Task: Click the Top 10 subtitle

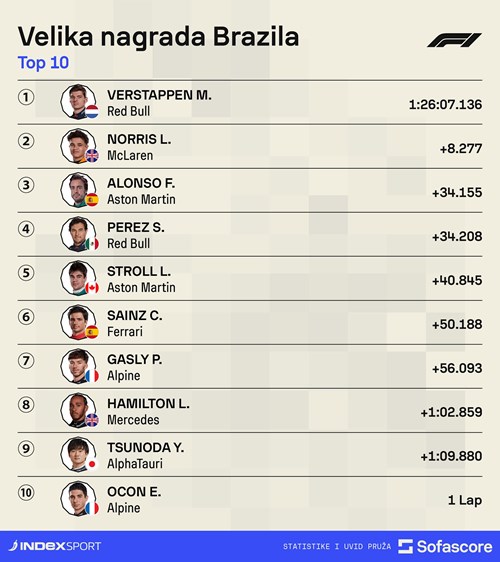Action: (x=43, y=63)
